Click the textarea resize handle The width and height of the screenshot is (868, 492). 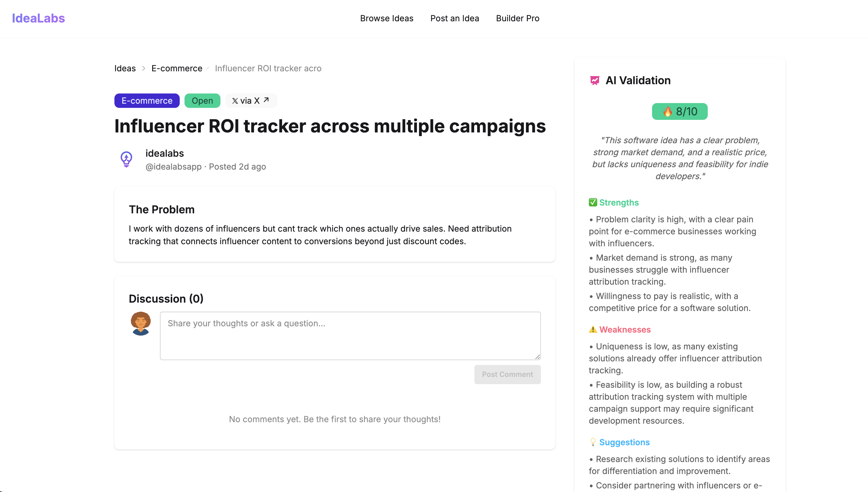(537, 357)
